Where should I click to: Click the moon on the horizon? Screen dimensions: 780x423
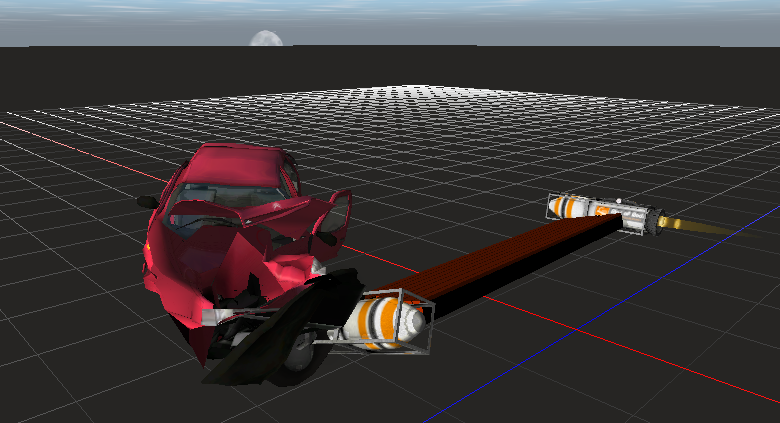pyautogui.click(x=265, y=39)
